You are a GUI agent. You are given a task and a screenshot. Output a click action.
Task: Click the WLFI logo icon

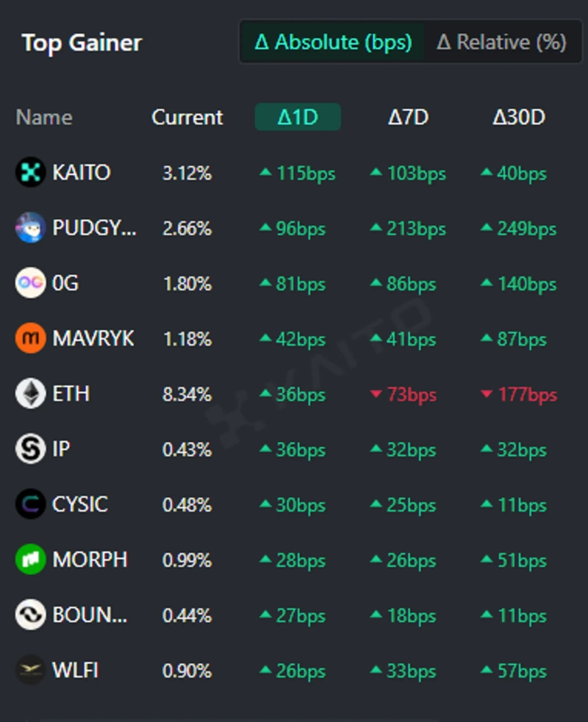(x=30, y=670)
